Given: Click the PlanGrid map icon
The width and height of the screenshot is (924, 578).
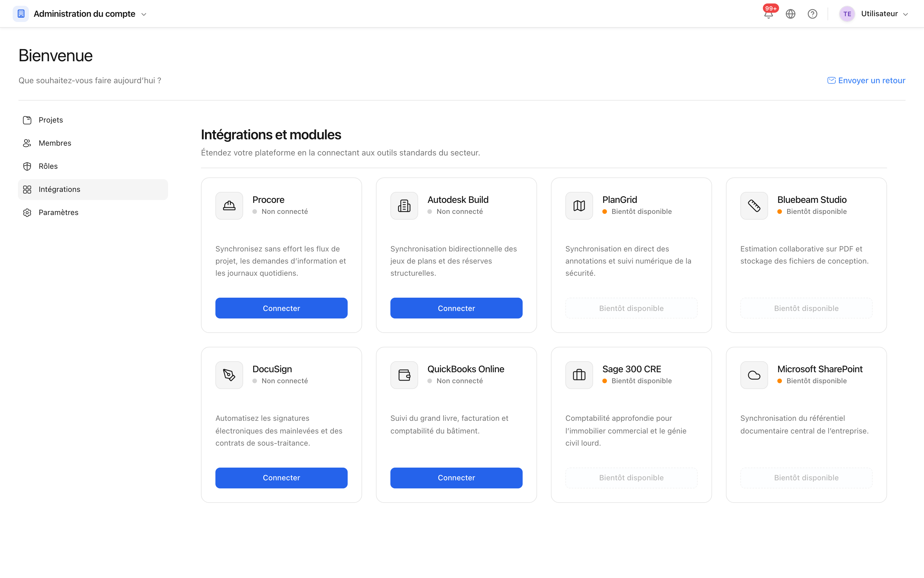Looking at the screenshot, I should (x=579, y=206).
